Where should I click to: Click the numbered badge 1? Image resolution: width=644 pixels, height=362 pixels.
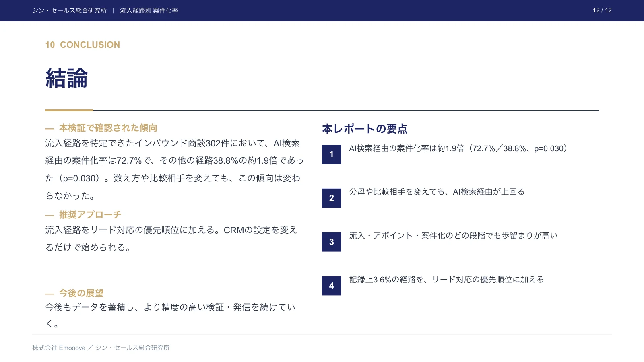(331, 154)
